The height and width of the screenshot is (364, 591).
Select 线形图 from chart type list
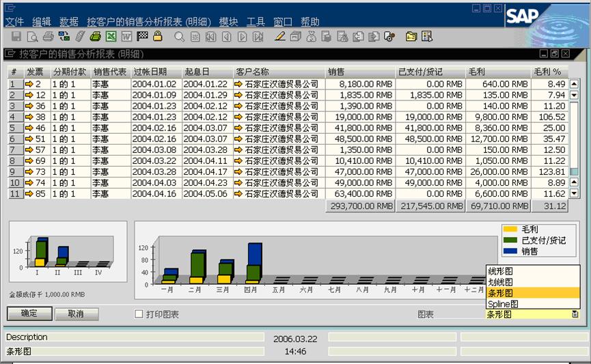pos(533,271)
